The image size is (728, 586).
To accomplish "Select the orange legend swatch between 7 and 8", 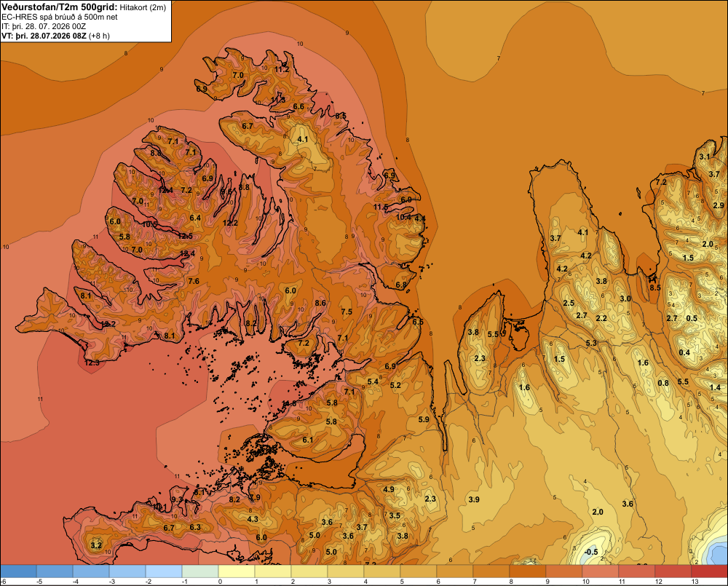I will click(491, 571).
